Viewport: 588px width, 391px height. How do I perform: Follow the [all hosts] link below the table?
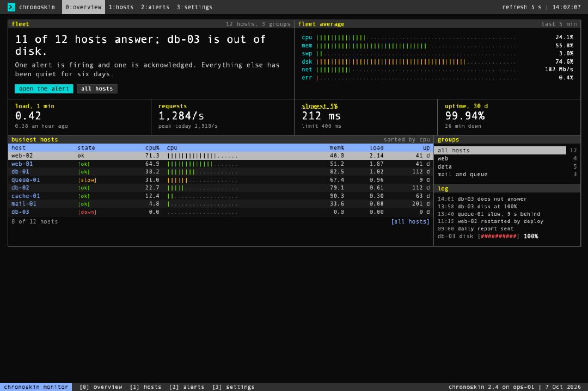(x=410, y=222)
